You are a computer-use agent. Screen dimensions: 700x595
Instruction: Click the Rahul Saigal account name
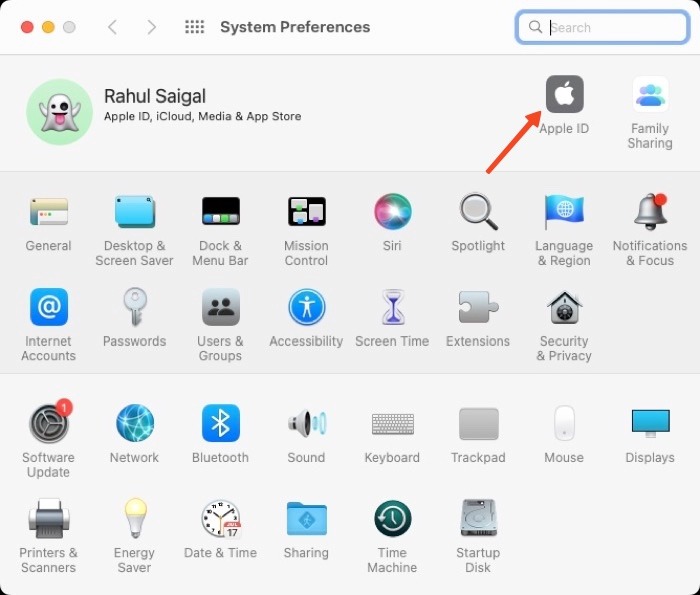(x=154, y=96)
